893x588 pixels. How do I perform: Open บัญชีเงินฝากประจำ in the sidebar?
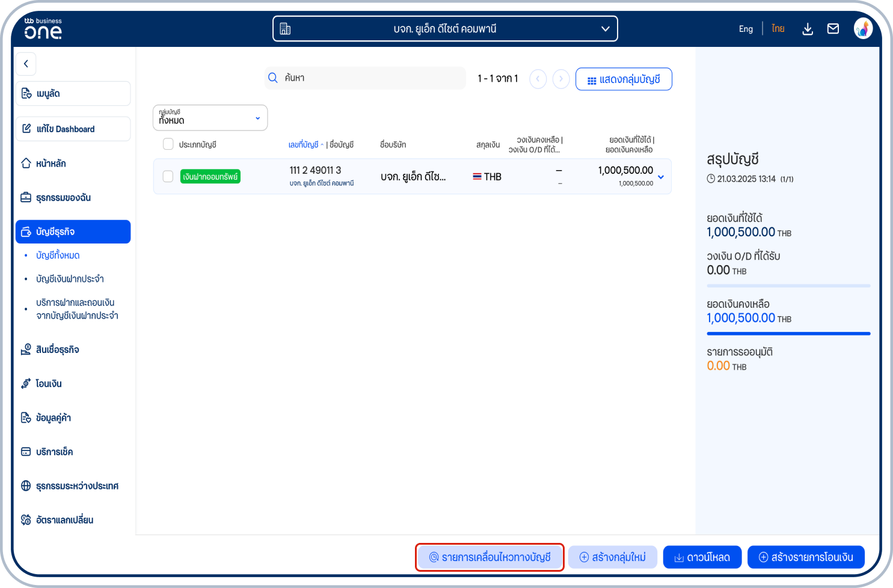(70, 279)
